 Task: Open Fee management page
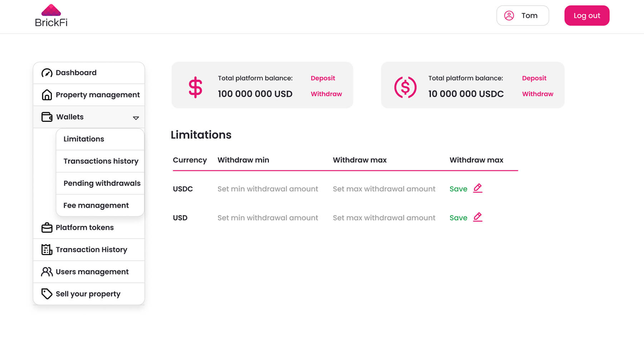click(96, 206)
